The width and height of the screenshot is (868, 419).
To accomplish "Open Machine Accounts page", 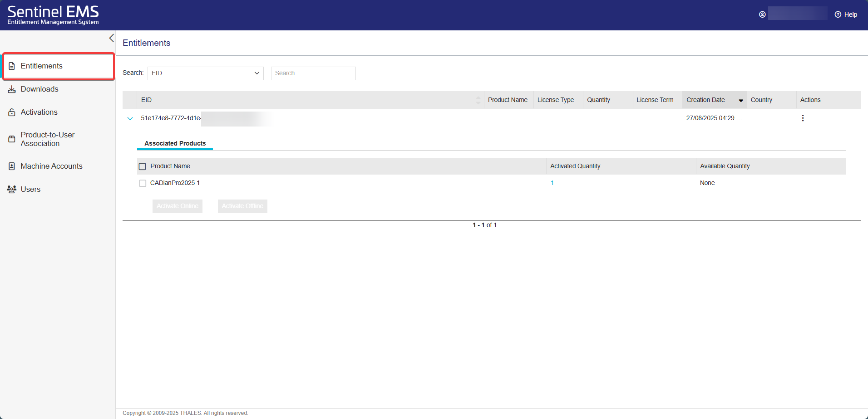I will click(51, 166).
